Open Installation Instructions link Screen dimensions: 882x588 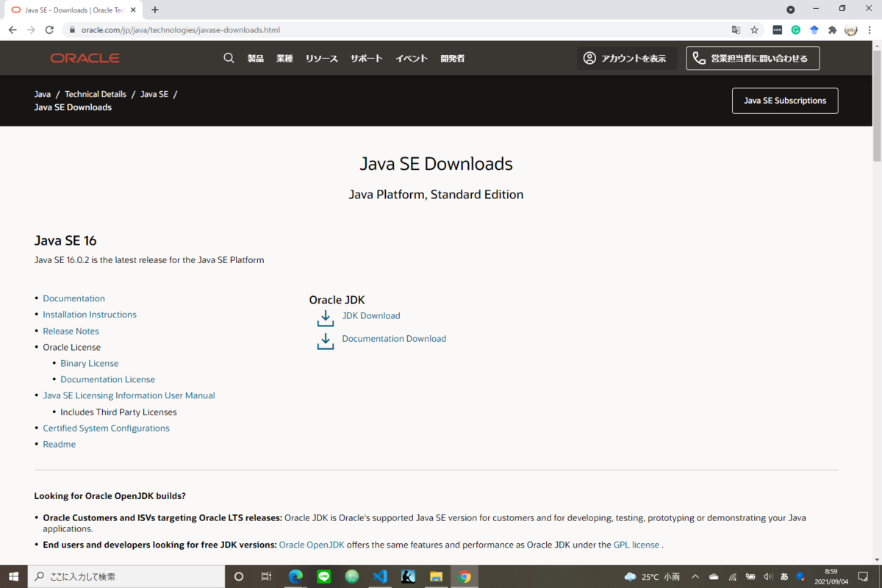90,315
